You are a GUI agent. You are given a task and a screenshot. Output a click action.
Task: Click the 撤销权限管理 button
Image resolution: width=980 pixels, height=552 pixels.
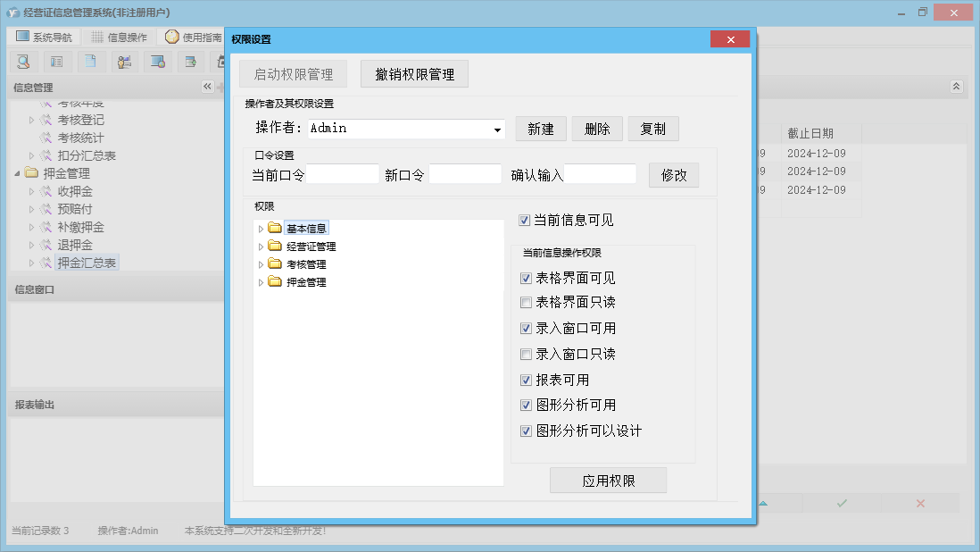point(414,74)
